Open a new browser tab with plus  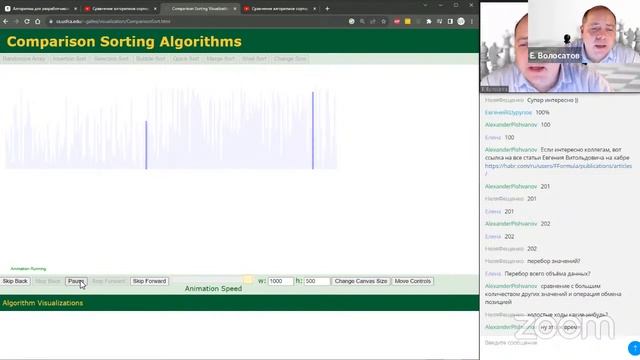tap(327, 9)
